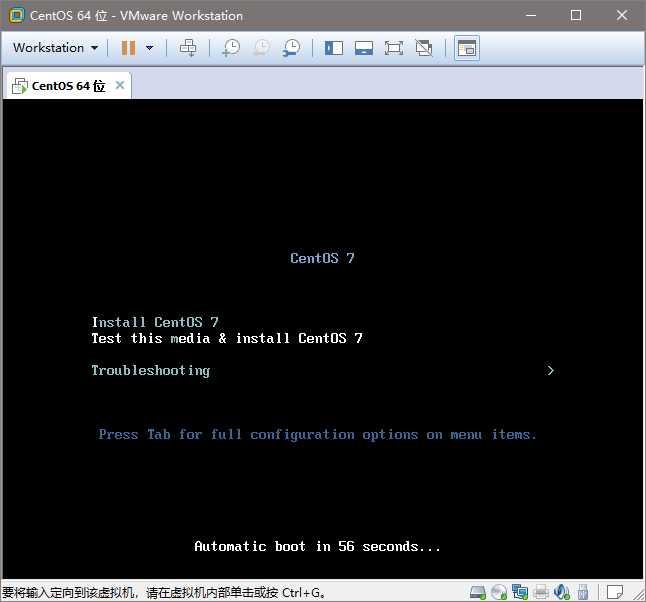
Task: Toggle the thumbnail bar view
Action: click(x=364, y=48)
